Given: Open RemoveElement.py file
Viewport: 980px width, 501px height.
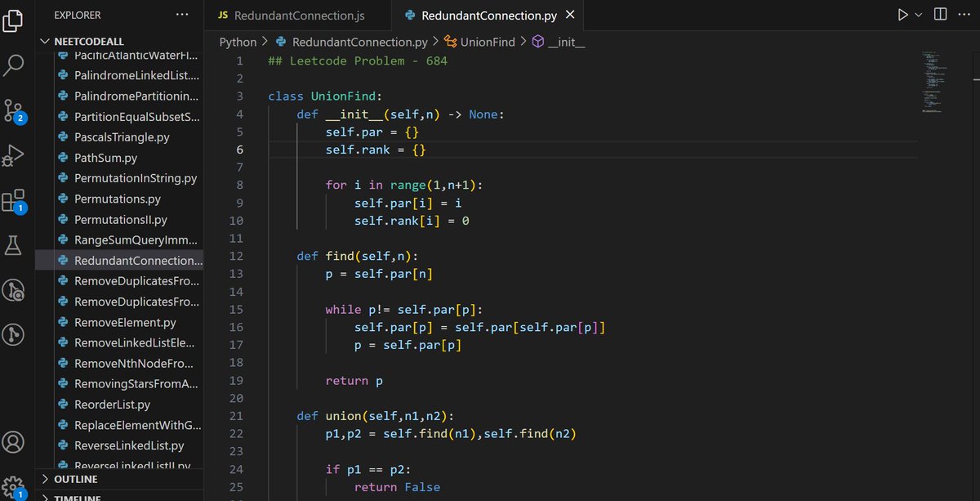Looking at the screenshot, I should [119, 322].
